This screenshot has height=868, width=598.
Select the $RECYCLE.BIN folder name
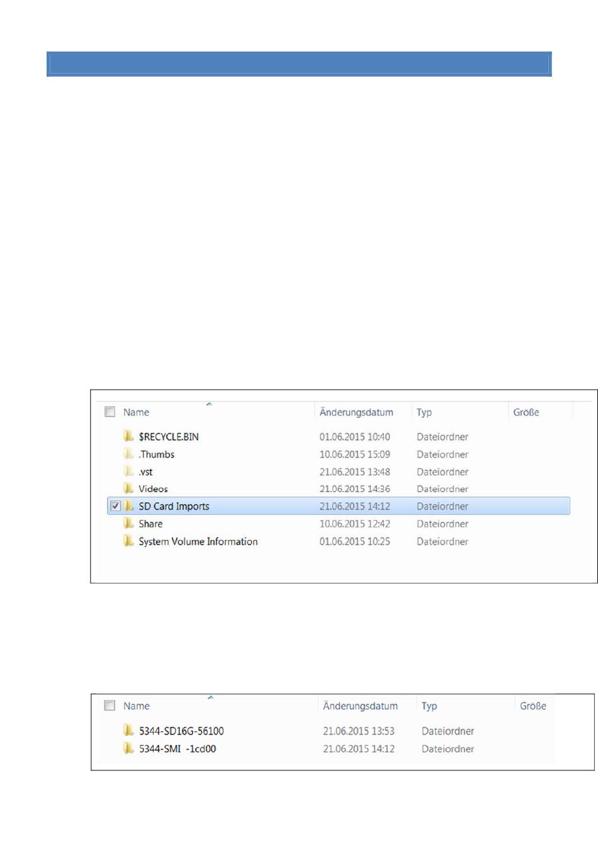click(x=169, y=437)
